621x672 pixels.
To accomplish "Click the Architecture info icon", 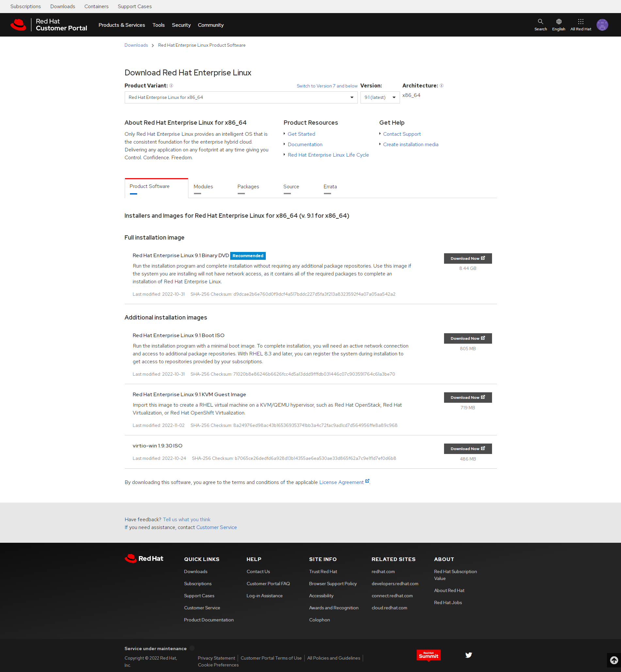I will pos(441,86).
